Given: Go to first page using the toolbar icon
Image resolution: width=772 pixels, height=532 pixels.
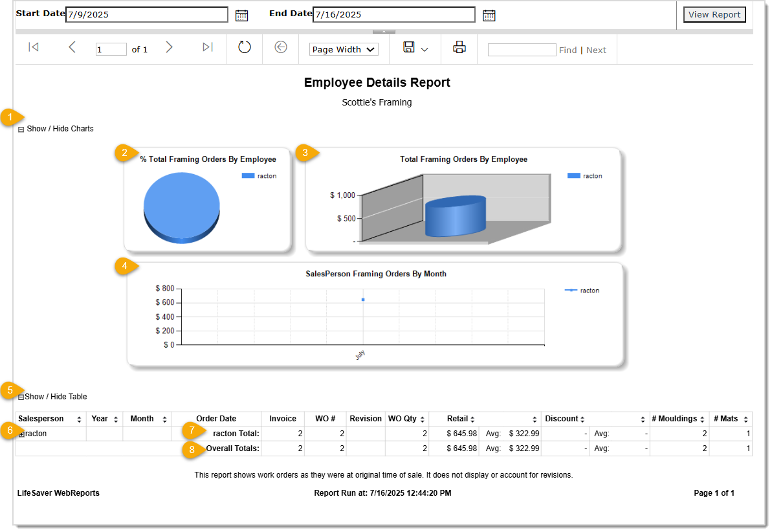Looking at the screenshot, I should pos(33,47).
